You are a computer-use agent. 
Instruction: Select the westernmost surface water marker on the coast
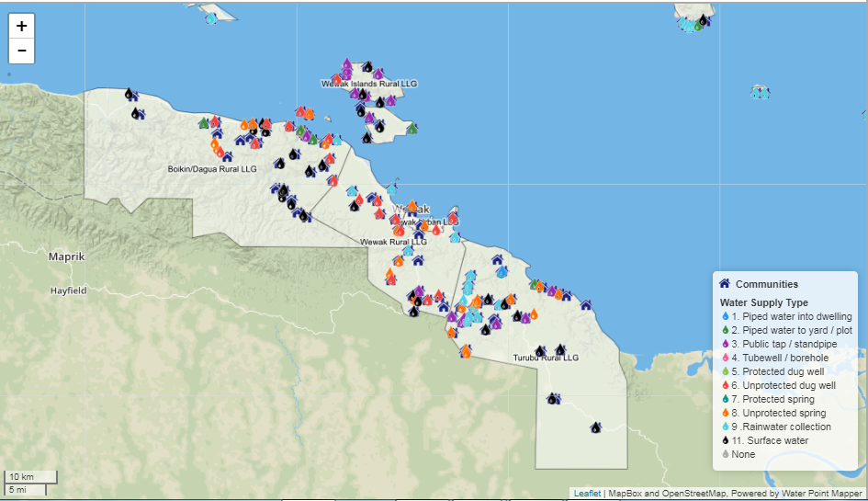point(129,94)
